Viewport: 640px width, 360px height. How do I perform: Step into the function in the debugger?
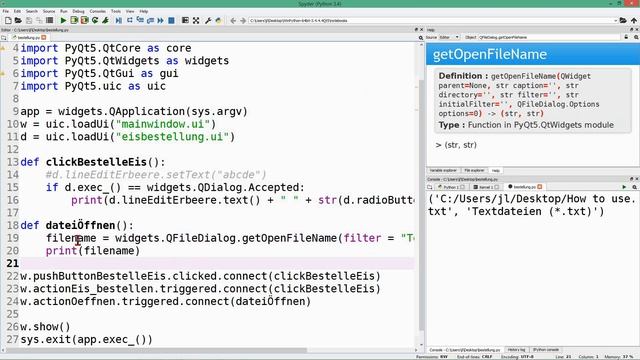140,20
